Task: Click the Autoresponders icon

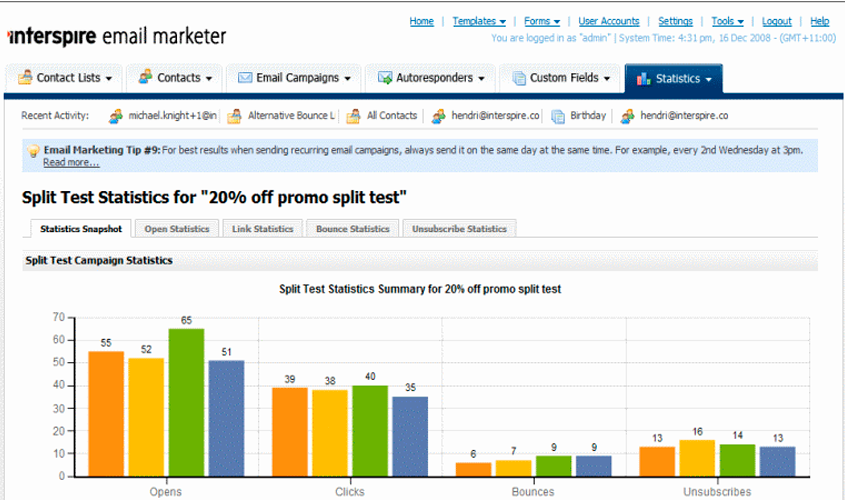Action: point(385,78)
